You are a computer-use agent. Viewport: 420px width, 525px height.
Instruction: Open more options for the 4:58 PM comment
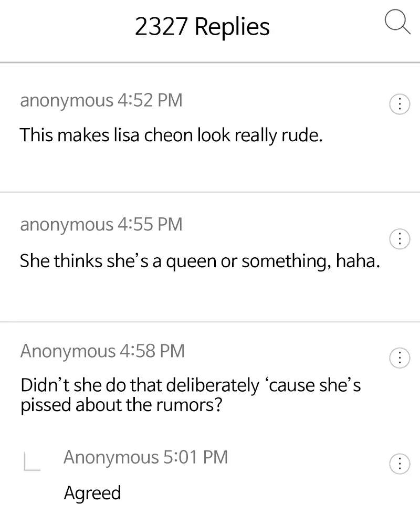(x=399, y=358)
